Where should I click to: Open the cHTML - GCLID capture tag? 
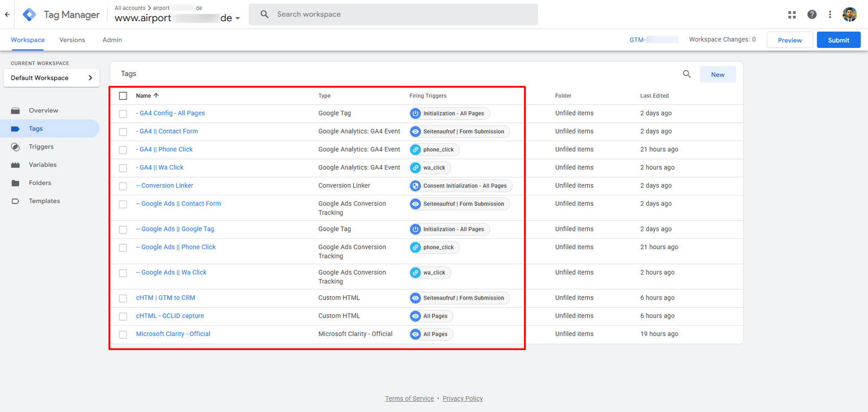point(170,316)
